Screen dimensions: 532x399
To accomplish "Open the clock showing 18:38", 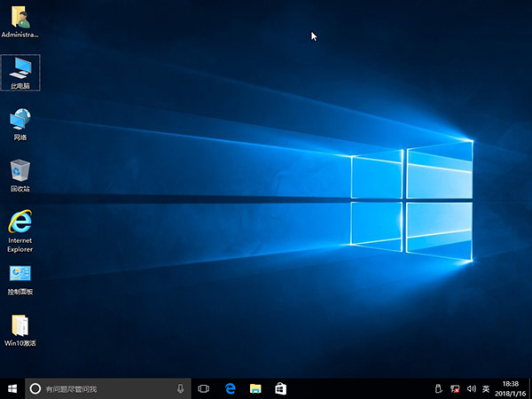I will pos(510,388).
